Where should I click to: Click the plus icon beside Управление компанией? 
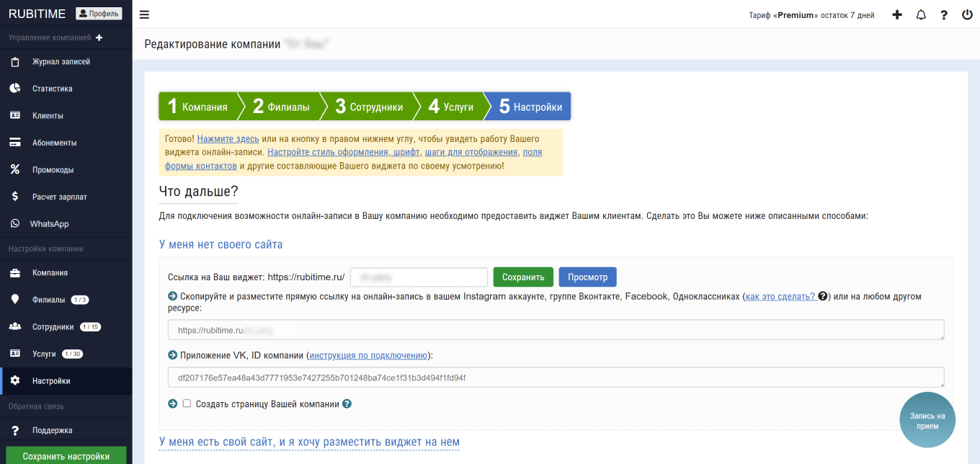[99, 37]
